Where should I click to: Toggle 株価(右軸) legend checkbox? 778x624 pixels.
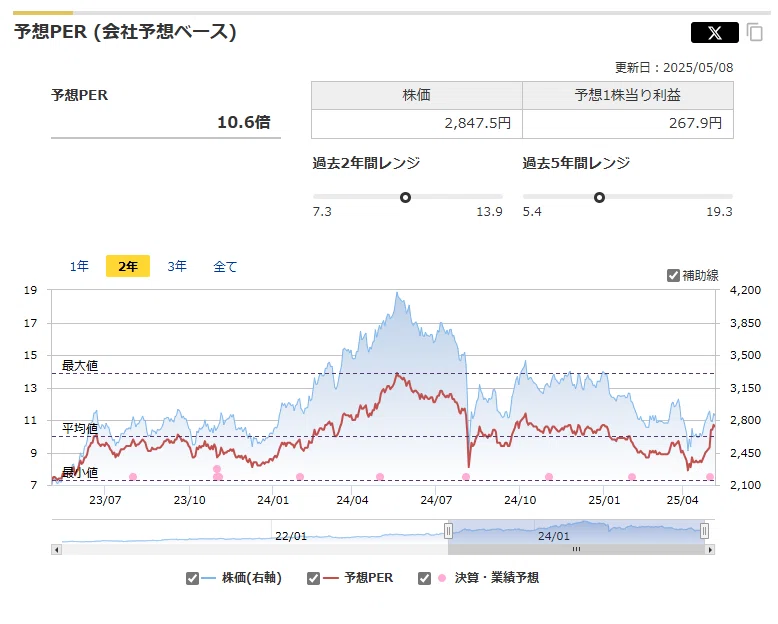(192, 578)
